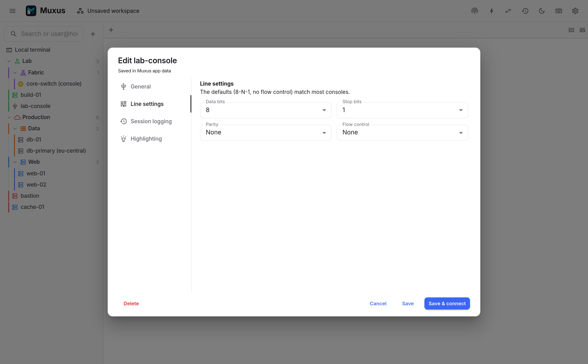The width and height of the screenshot is (588, 364).
Task: Open the Stop bits dropdown
Action: [x=402, y=110]
